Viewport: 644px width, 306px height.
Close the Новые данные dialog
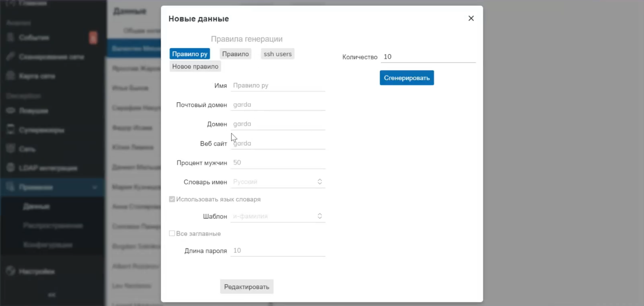coord(471,18)
